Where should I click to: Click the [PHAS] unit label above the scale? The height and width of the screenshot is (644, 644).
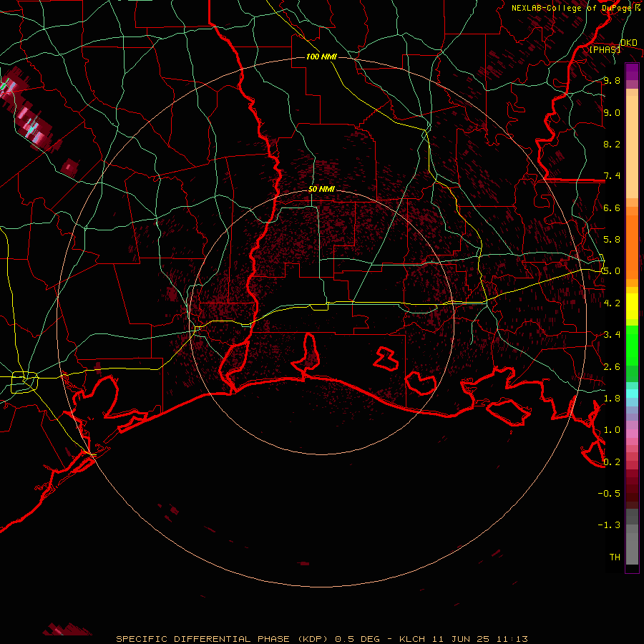[605, 49]
